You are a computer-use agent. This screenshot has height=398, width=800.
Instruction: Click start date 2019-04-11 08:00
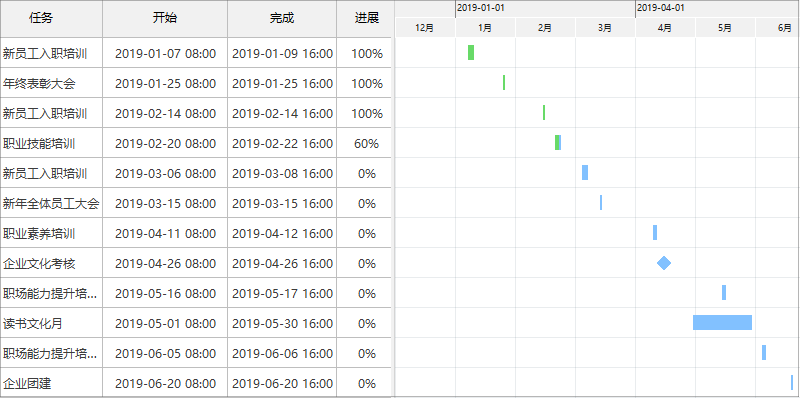tap(165, 234)
